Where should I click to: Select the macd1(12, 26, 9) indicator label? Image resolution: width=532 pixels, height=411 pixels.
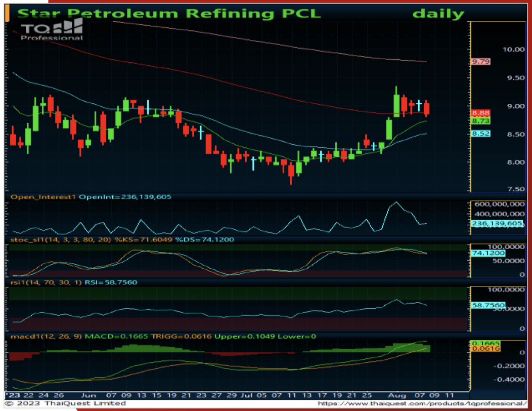tap(46, 337)
